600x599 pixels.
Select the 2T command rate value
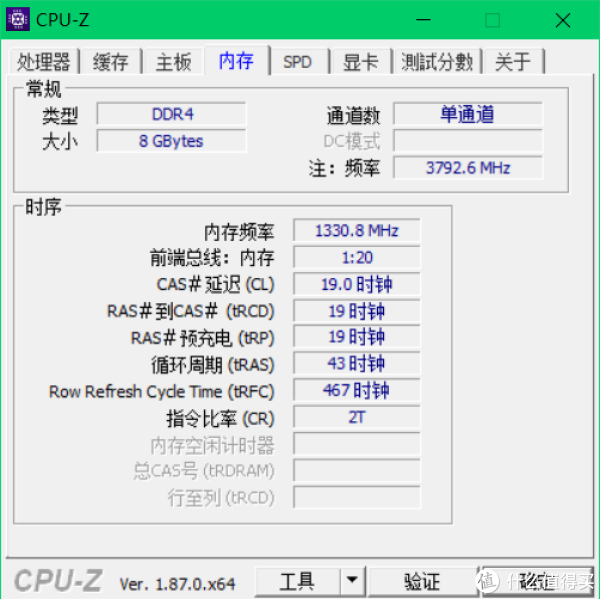pos(357,417)
